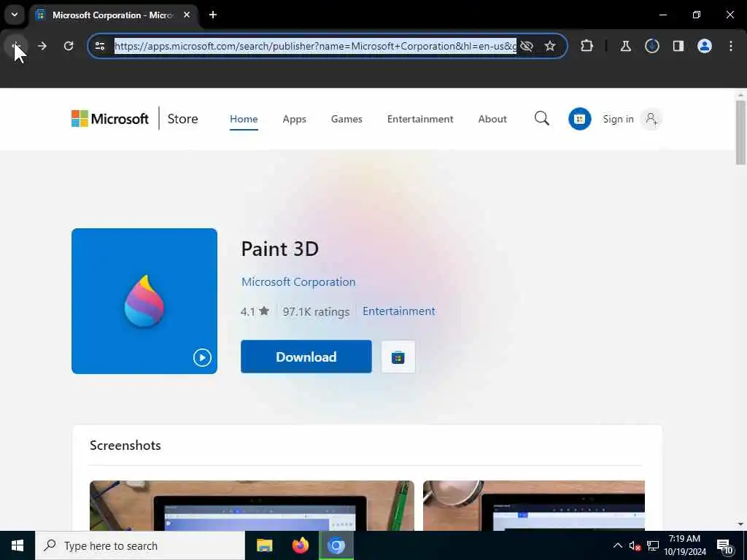Click the crossed-out eye icon in the address bar

527,46
